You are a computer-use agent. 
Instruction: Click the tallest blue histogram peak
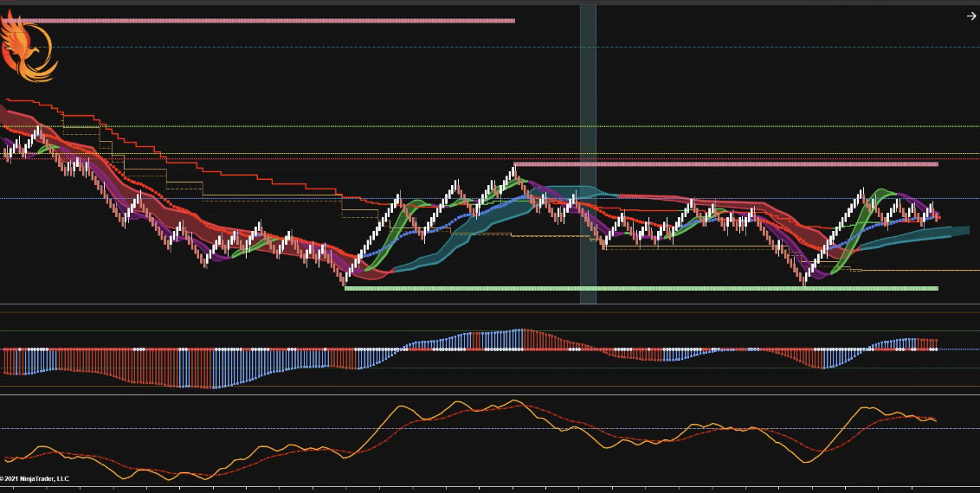tap(520, 338)
